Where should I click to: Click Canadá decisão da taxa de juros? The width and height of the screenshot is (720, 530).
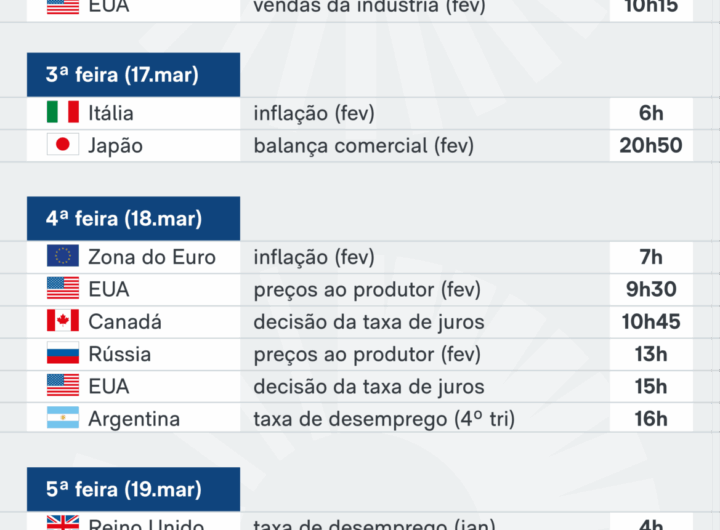pos(369,322)
